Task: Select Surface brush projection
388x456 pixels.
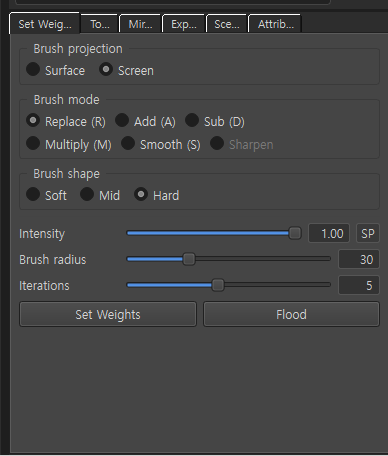Action: coord(56,70)
